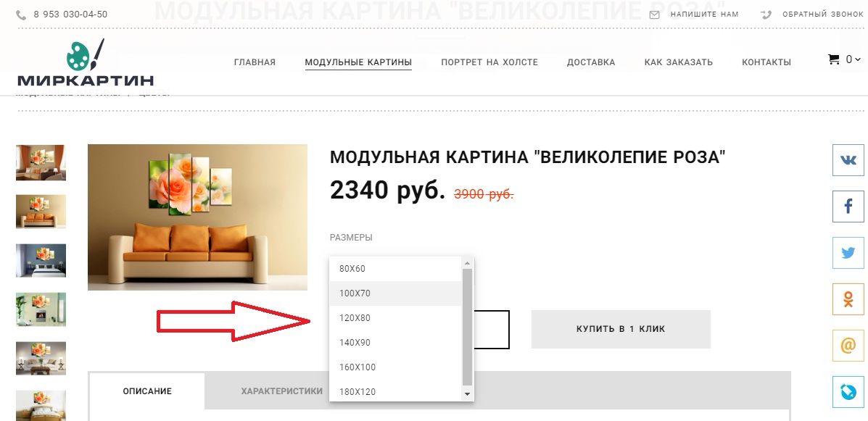The width and height of the screenshot is (868, 421).
Task: Click Купить в 1 клик button
Action: 621,329
